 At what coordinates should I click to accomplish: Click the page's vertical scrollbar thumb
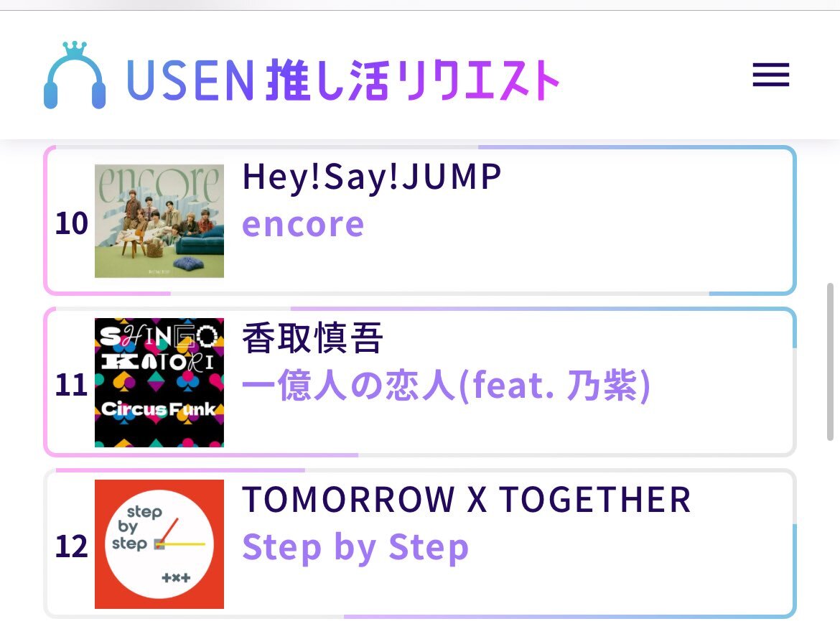click(831, 362)
